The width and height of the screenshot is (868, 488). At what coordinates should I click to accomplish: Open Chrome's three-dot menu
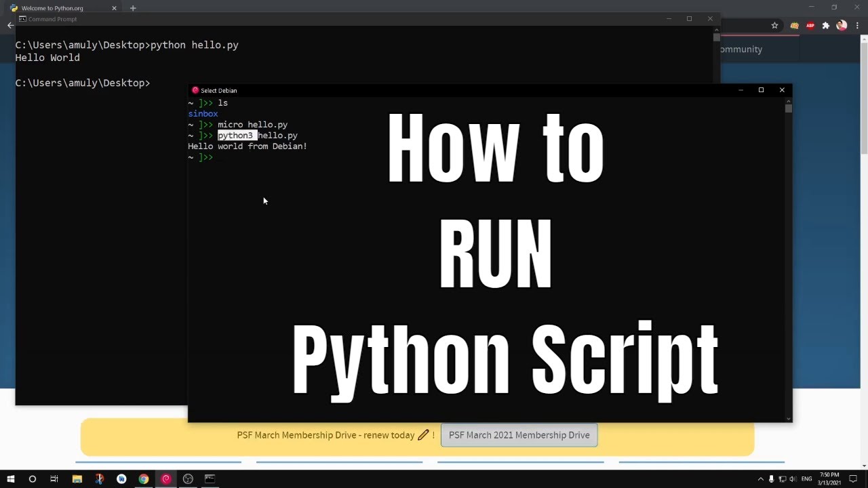857,25
